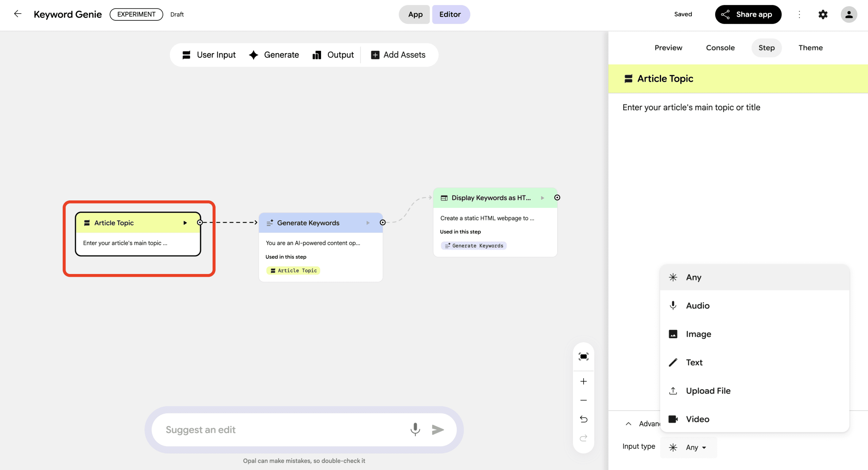Click the microphone icon in the edit bar

415,429
